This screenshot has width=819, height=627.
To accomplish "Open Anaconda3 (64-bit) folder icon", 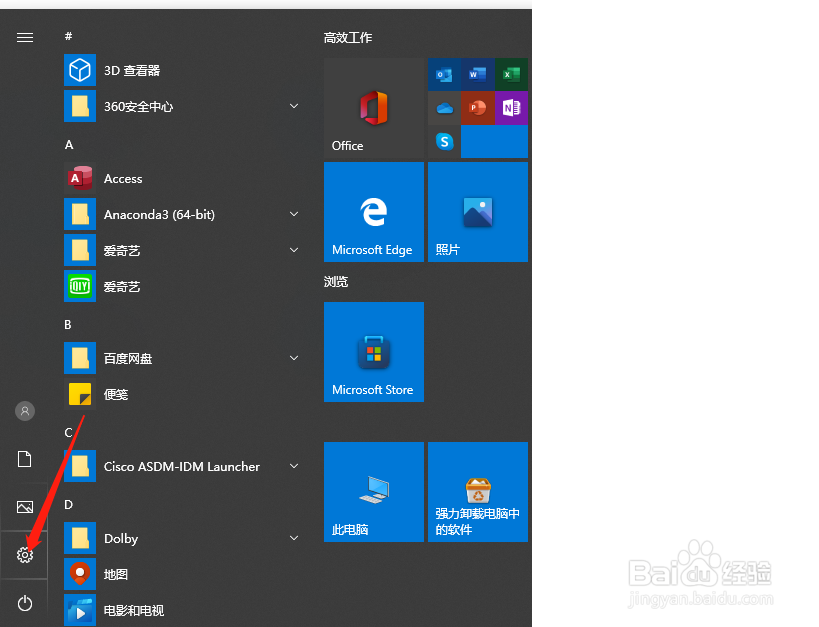I will click(80, 214).
